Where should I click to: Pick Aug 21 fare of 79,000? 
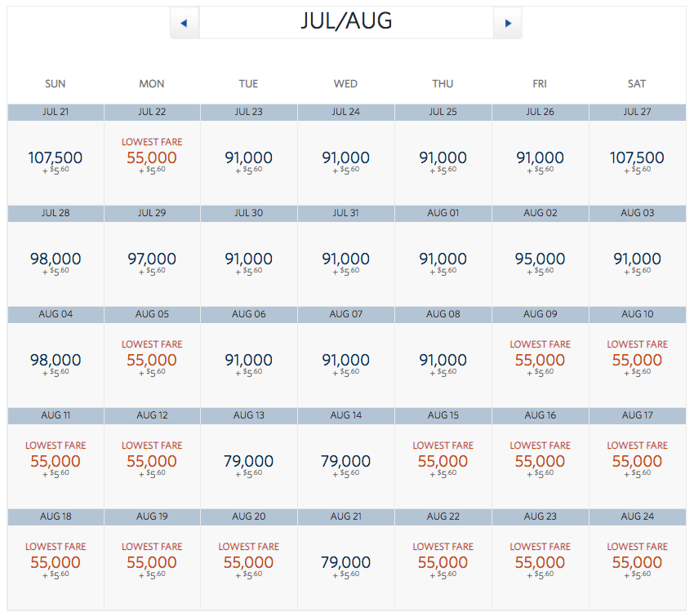point(345,563)
